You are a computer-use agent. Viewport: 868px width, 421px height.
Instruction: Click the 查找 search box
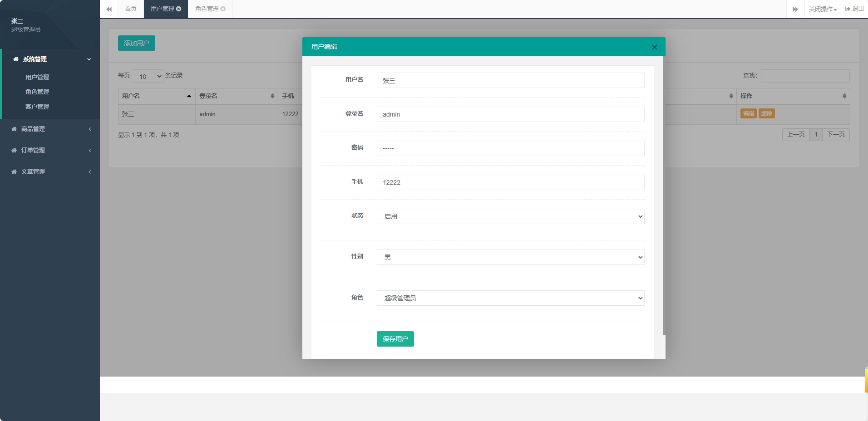pos(805,76)
